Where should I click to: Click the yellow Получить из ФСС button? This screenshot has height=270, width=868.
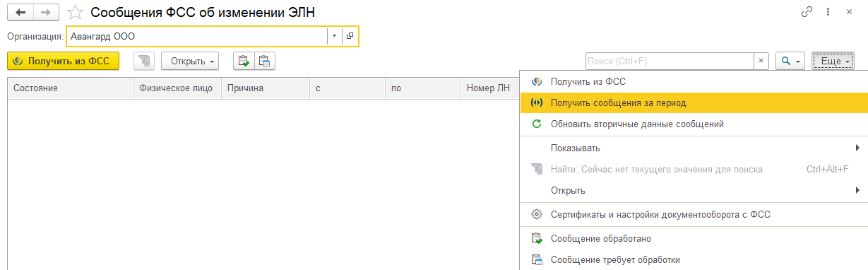click(x=63, y=61)
